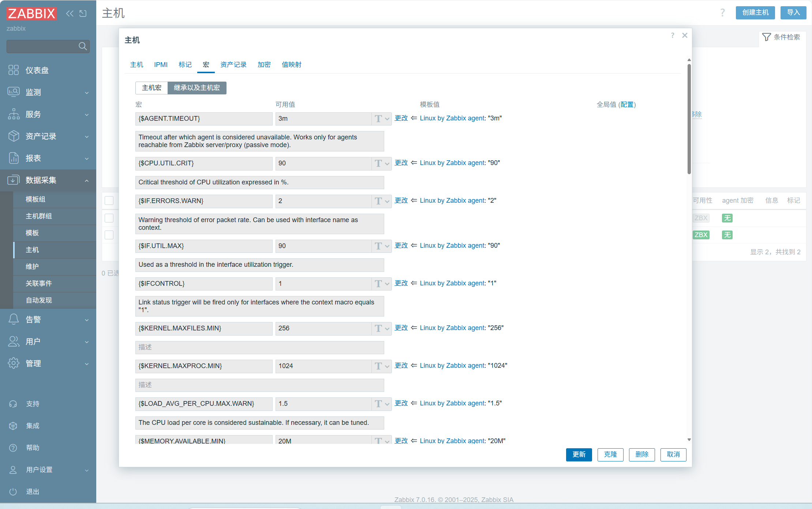Click the {$CPU.UTIL.CRIT} value field
Screen dimensions: 812x509
[323, 163]
